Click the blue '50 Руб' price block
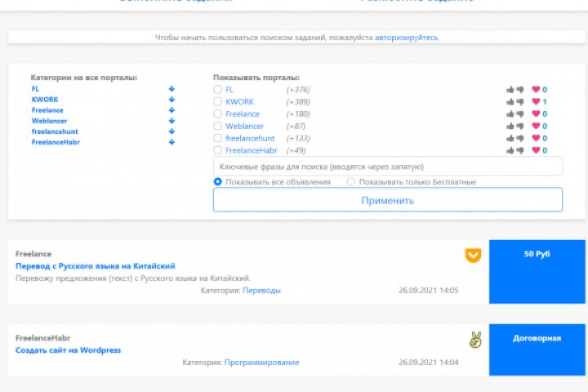Viewport: 588px width, 392px height. pos(537,272)
